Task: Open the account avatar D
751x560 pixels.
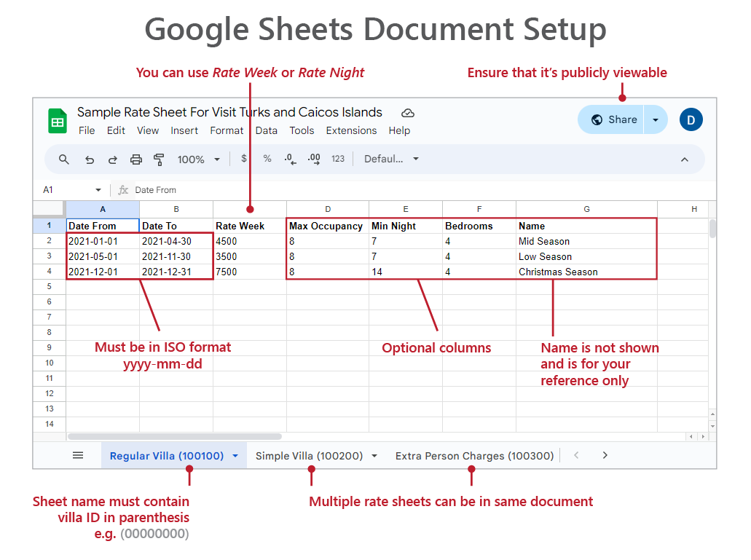Action: [691, 119]
